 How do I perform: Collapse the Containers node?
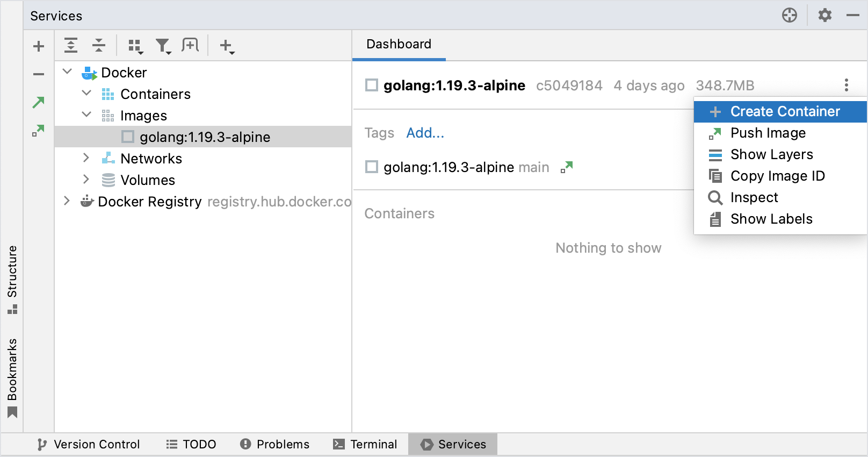click(x=86, y=93)
